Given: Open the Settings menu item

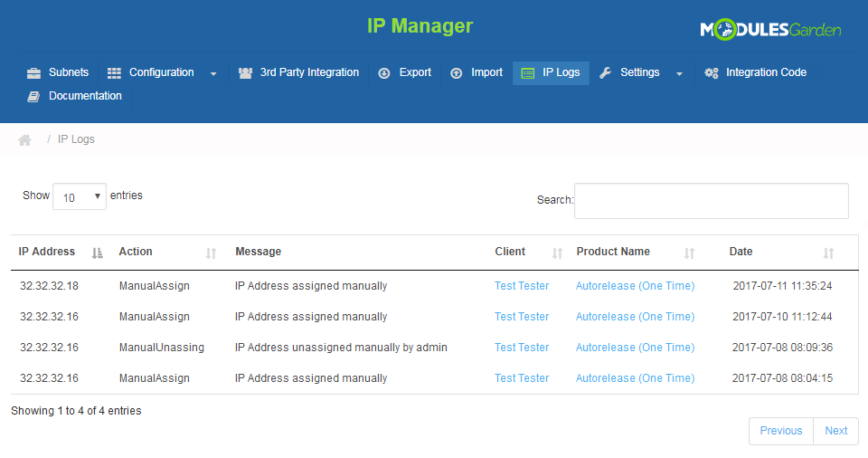Looking at the screenshot, I should [x=641, y=72].
